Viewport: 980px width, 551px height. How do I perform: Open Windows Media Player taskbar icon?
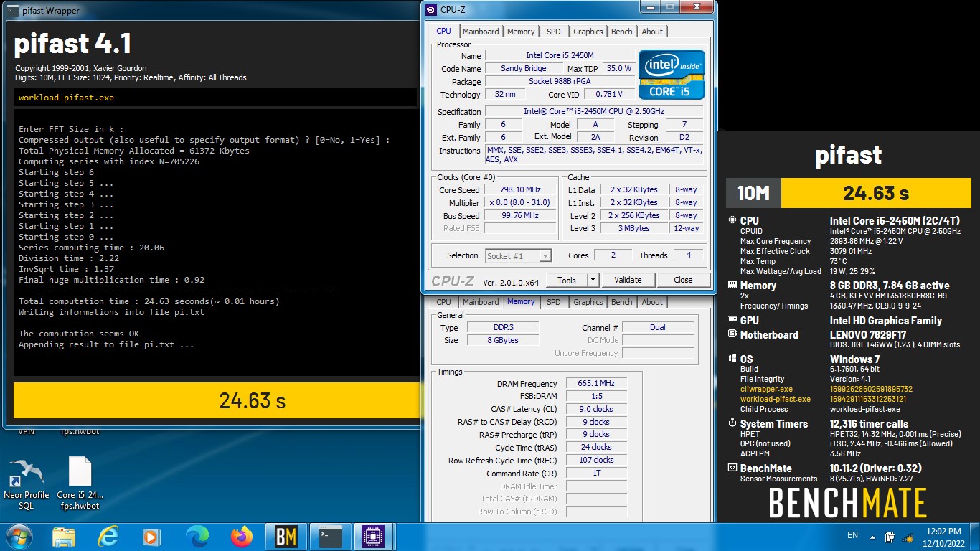pyautogui.click(x=152, y=537)
